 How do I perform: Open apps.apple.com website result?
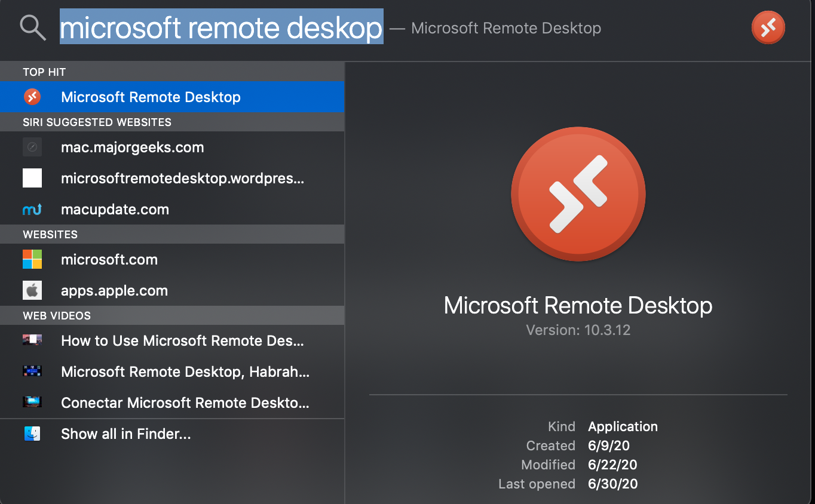point(172,290)
